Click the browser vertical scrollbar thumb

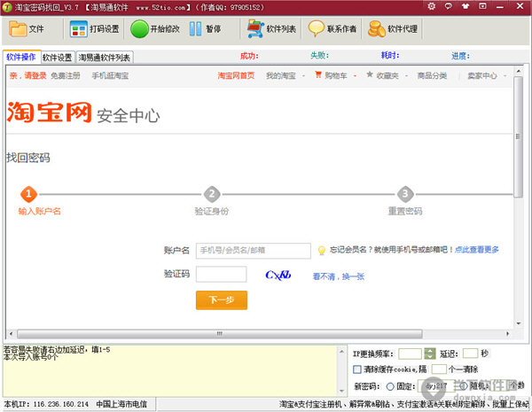(518, 137)
